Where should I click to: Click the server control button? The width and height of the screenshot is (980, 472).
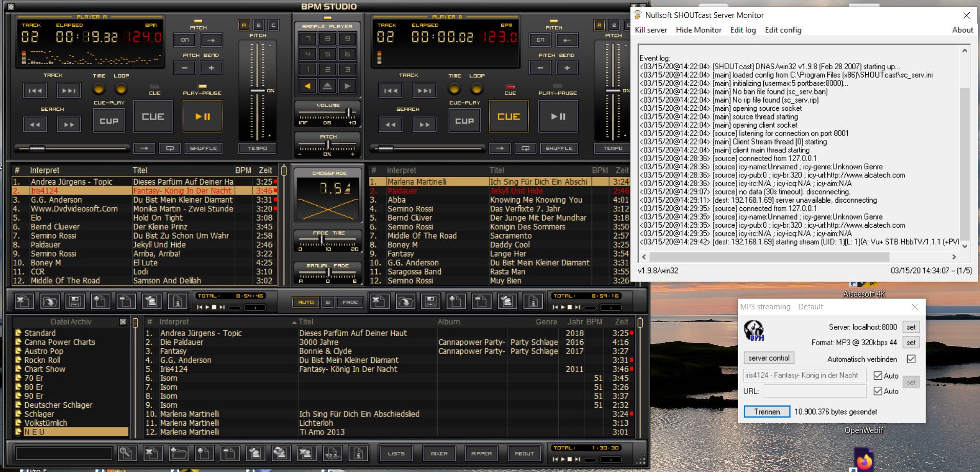click(x=769, y=358)
